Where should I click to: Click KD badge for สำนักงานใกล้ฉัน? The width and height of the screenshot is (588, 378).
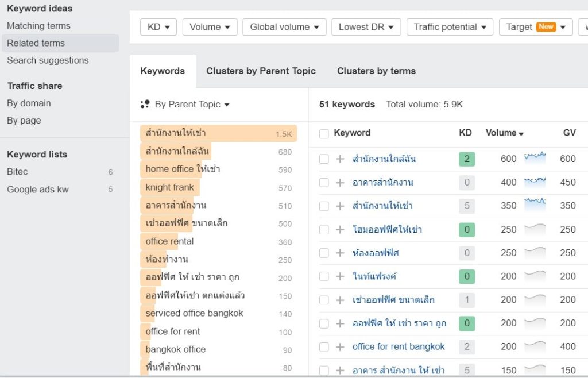[x=467, y=159]
